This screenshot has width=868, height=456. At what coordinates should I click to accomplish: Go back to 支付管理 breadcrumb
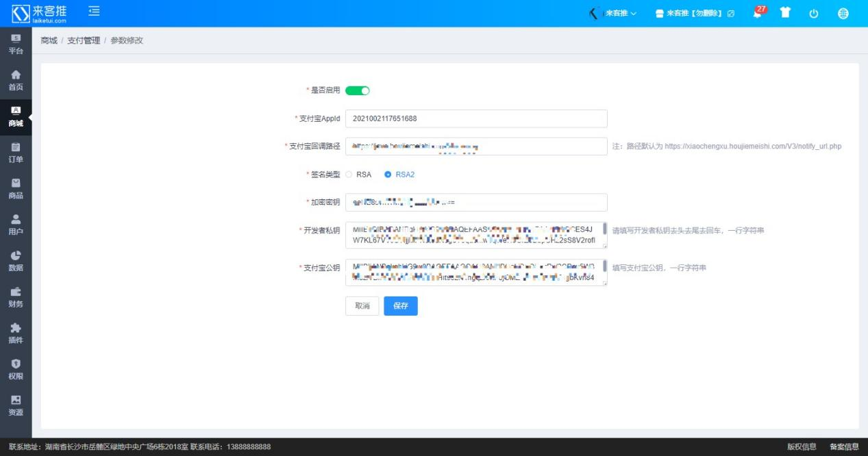tap(84, 41)
